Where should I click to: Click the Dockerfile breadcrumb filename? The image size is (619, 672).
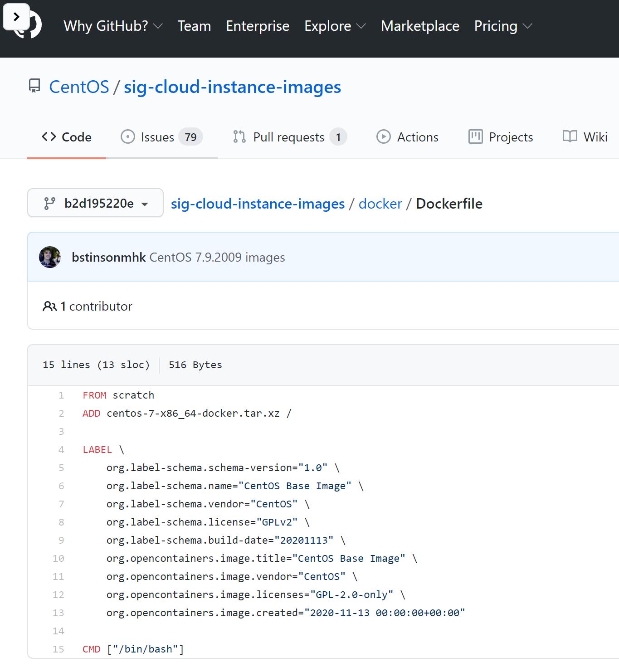449,204
